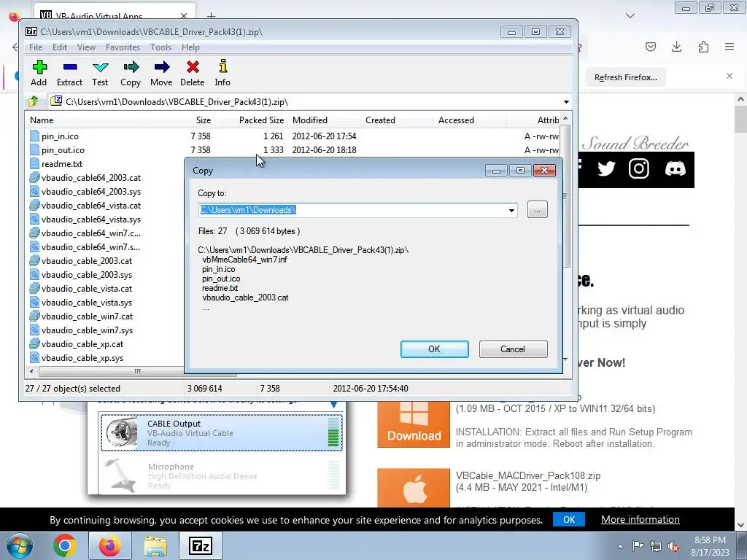Viewport: 747px width, 560px height.
Task: Select vbaudio_cable_vista.sys file
Action: click(x=87, y=303)
